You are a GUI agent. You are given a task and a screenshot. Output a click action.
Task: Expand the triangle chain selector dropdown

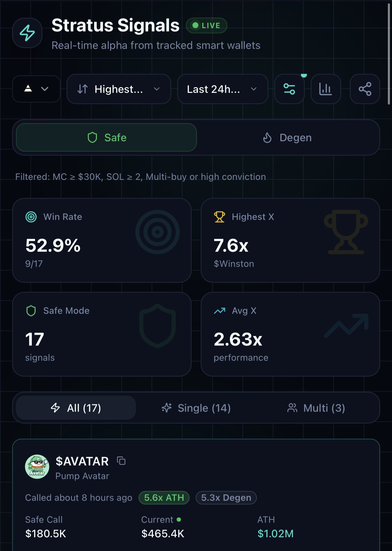pos(36,89)
